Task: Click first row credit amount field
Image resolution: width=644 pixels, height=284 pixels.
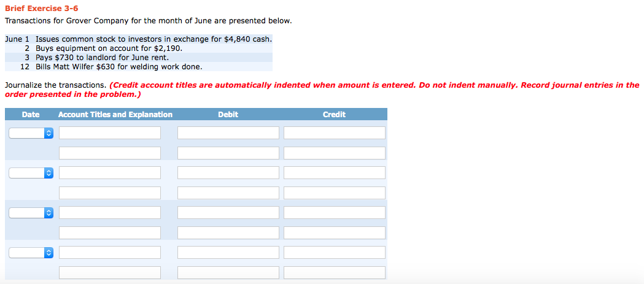Action: tap(335, 133)
